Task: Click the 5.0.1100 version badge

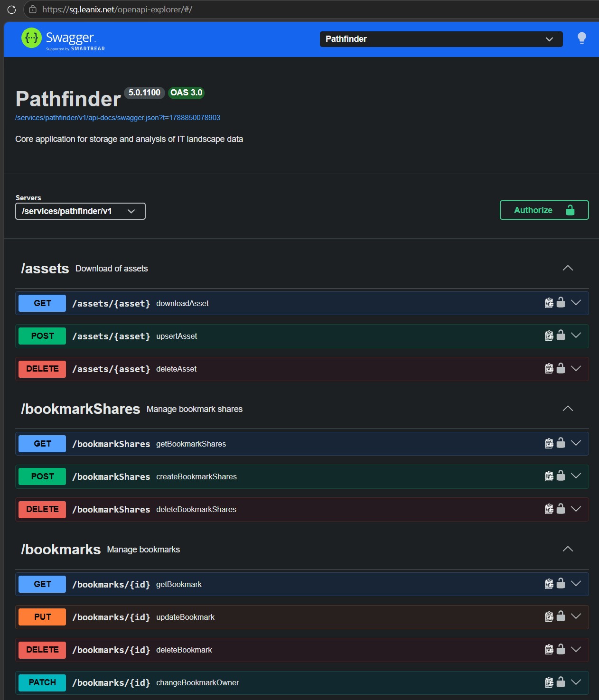Action: tap(144, 93)
